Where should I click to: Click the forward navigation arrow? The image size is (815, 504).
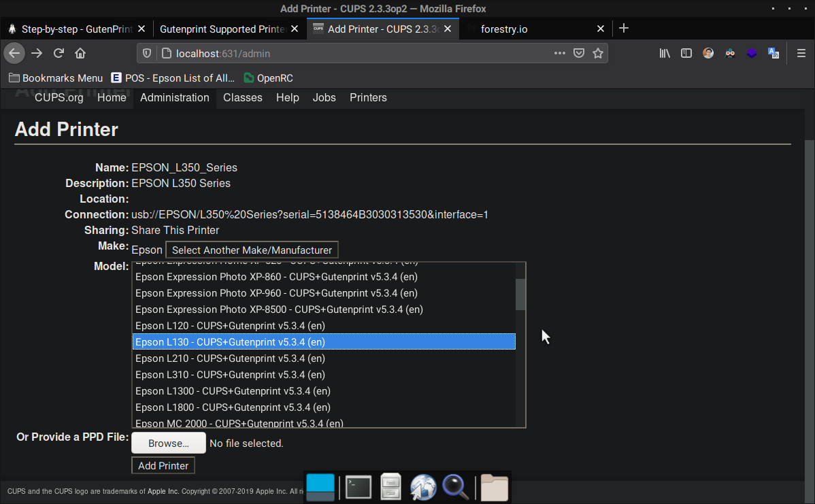(36, 53)
